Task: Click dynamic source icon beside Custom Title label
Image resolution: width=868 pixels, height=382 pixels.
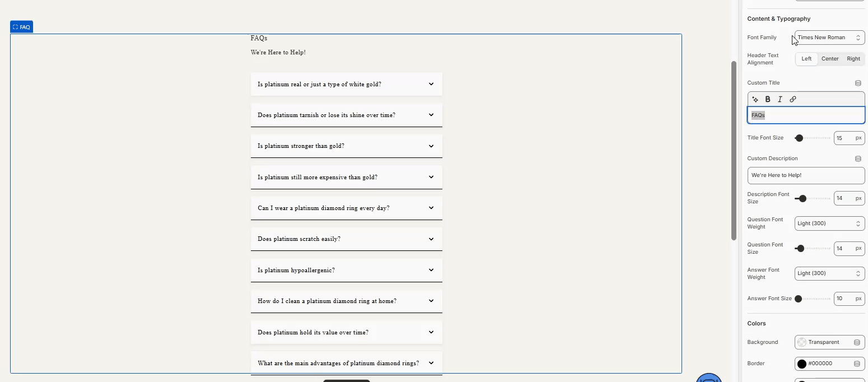Action: point(858,83)
